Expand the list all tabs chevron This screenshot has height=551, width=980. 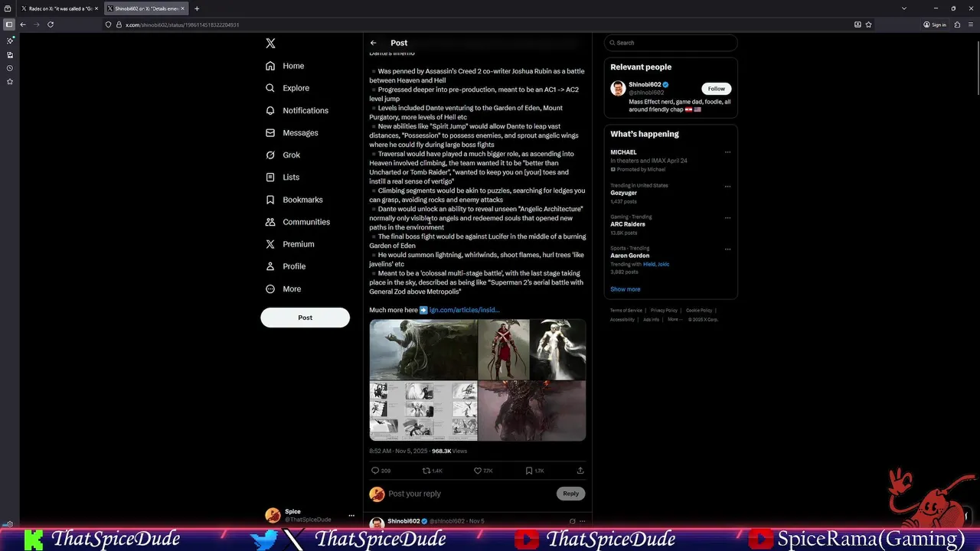pyautogui.click(x=904, y=8)
